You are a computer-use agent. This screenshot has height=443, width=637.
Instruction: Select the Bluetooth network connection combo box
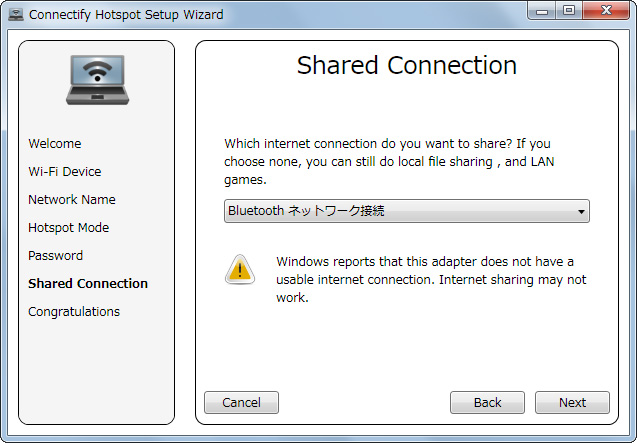click(400, 211)
